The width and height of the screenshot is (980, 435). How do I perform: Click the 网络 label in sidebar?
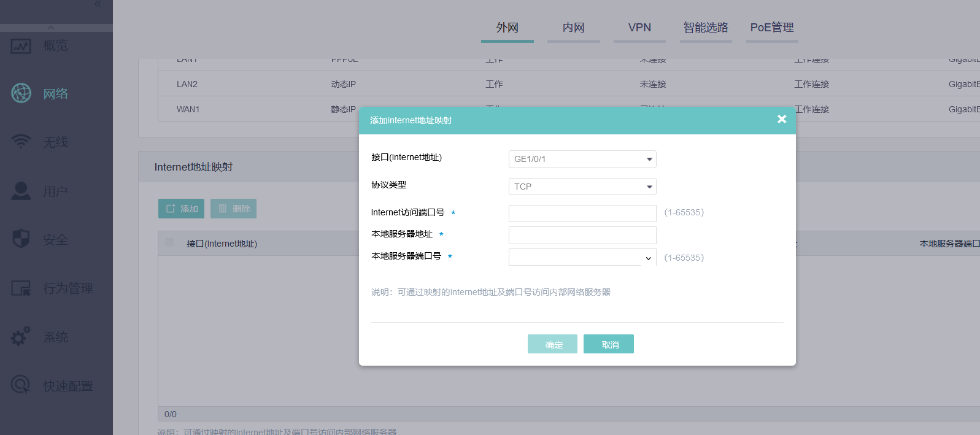[x=56, y=93]
